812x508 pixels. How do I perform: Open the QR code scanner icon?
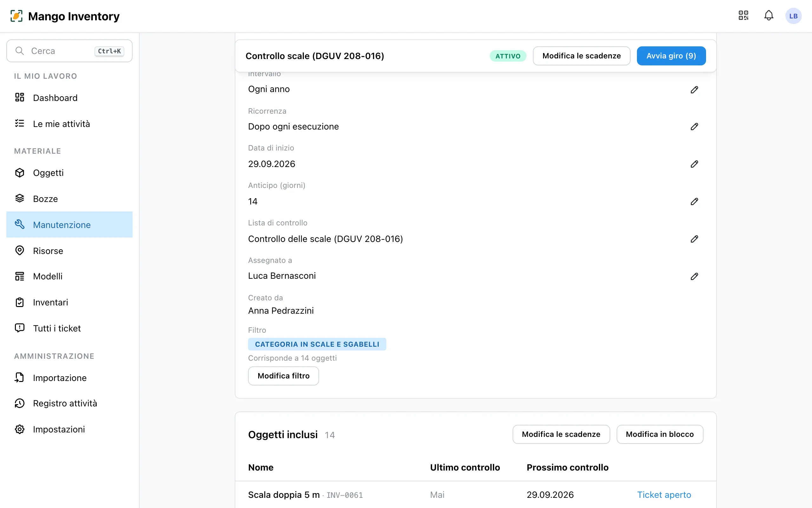coord(743,16)
